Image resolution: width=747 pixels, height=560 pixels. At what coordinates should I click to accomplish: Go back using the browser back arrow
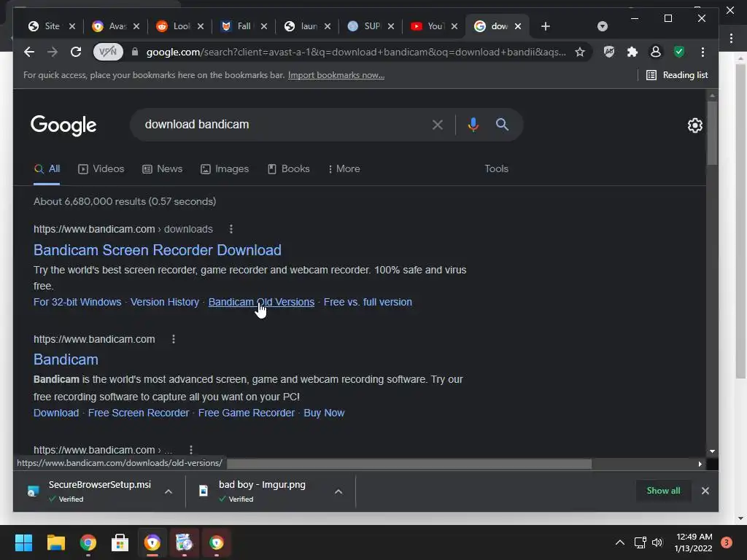tap(29, 52)
